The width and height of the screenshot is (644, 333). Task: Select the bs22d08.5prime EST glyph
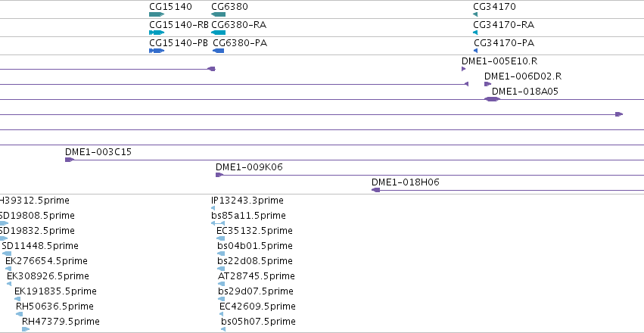click(221, 269)
